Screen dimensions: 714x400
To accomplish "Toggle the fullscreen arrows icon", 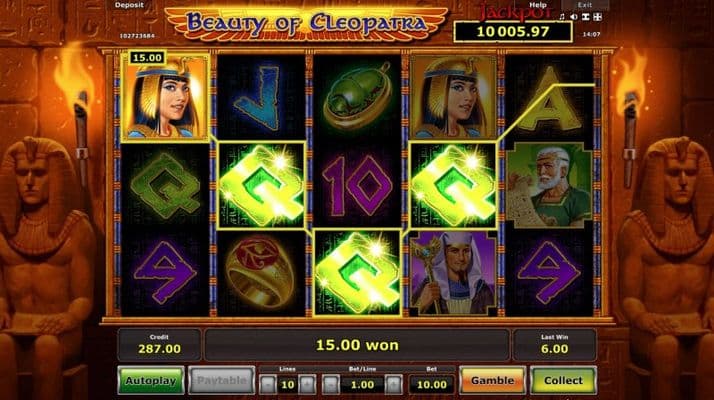I will [x=597, y=17].
